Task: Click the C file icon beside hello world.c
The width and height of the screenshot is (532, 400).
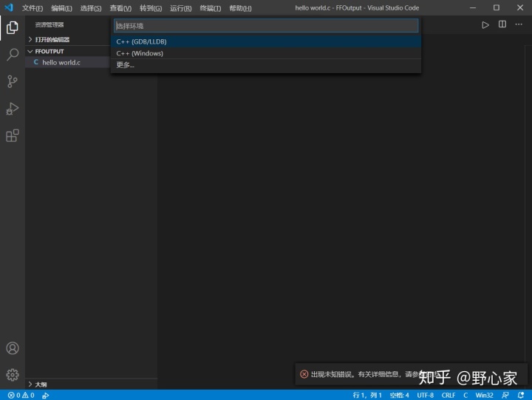Action: 36,62
